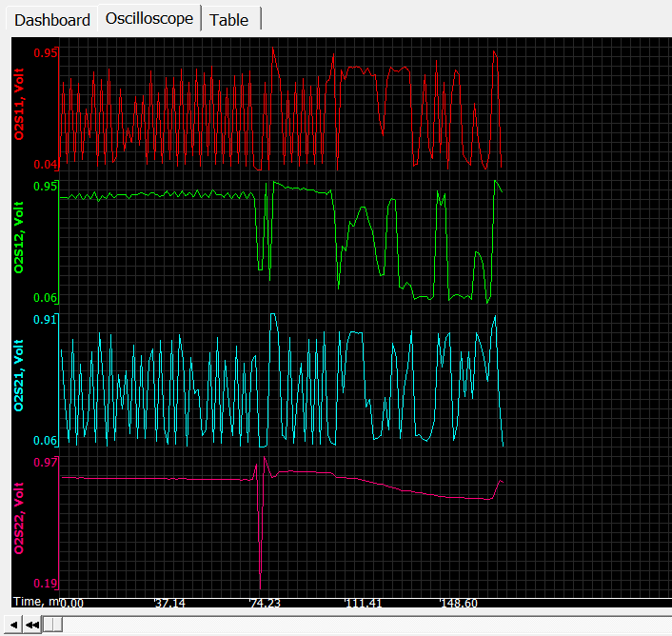Image resolution: width=672 pixels, height=636 pixels.
Task: Click the 0.19 minimum of O2S22 scale
Action: [x=46, y=583]
